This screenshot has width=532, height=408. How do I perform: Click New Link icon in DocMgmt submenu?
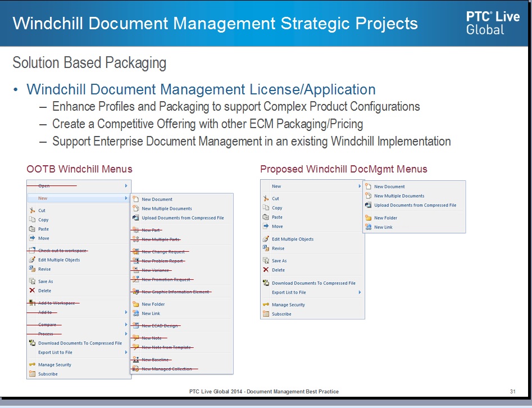(x=368, y=226)
